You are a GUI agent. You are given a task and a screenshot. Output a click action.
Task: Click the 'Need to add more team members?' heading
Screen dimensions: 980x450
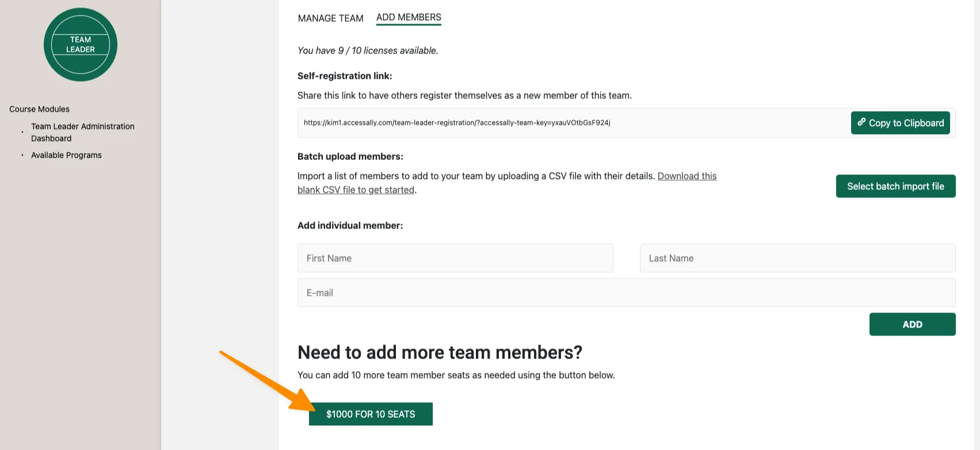[440, 352]
